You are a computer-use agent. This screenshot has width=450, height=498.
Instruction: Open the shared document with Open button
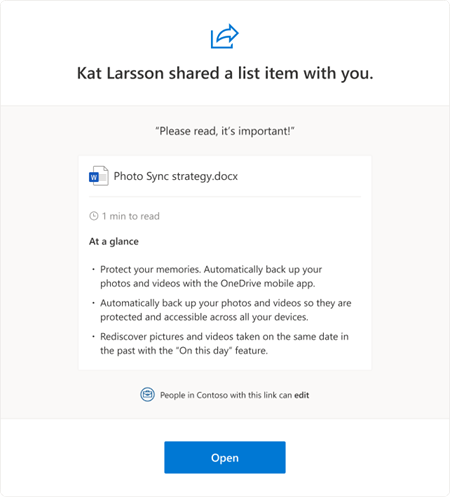225,457
